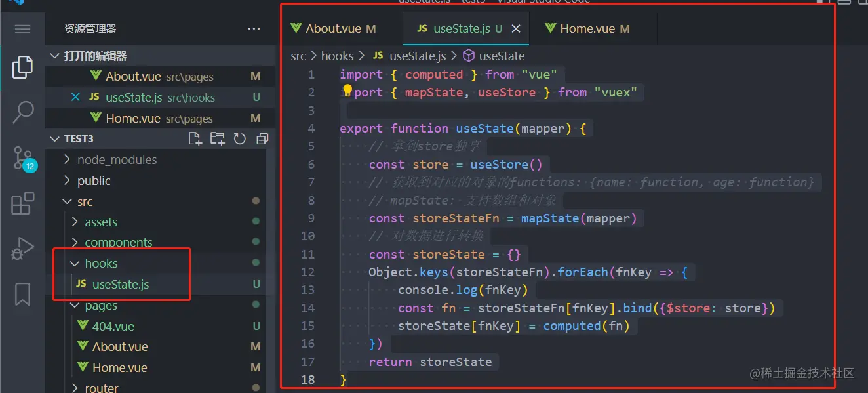868x393 pixels.
Task: Switch to the About.vue editor tab
Action: (x=333, y=29)
